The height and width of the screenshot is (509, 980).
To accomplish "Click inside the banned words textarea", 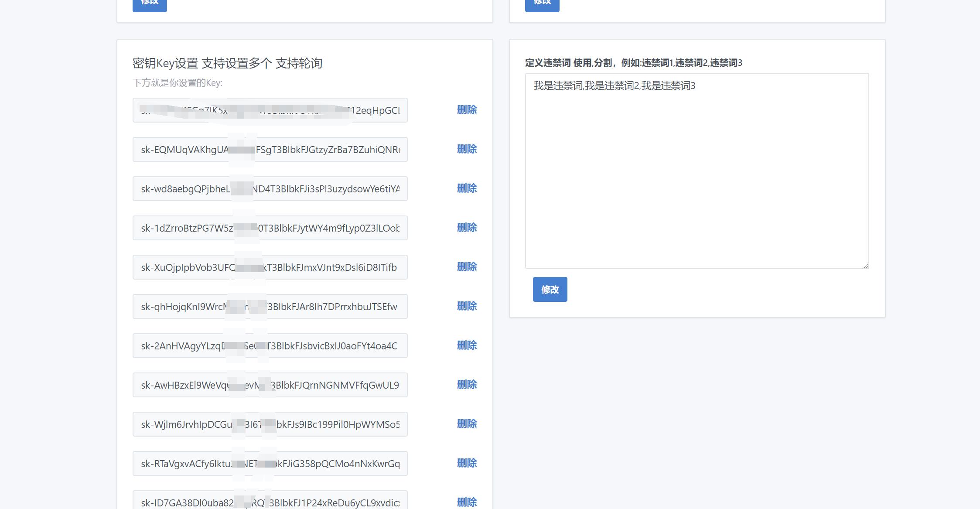I will 696,170.
